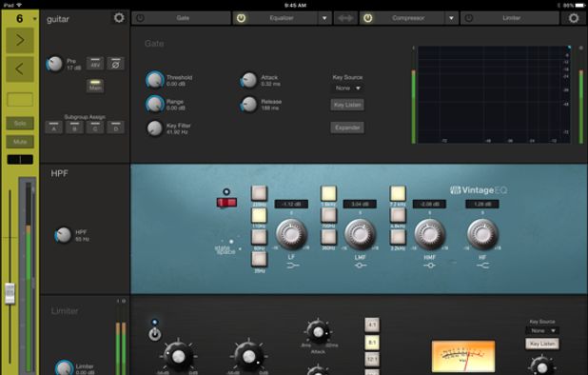Click Gate Key Listen button
Image resolution: width=588 pixels, height=375 pixels.
[347, 105]
